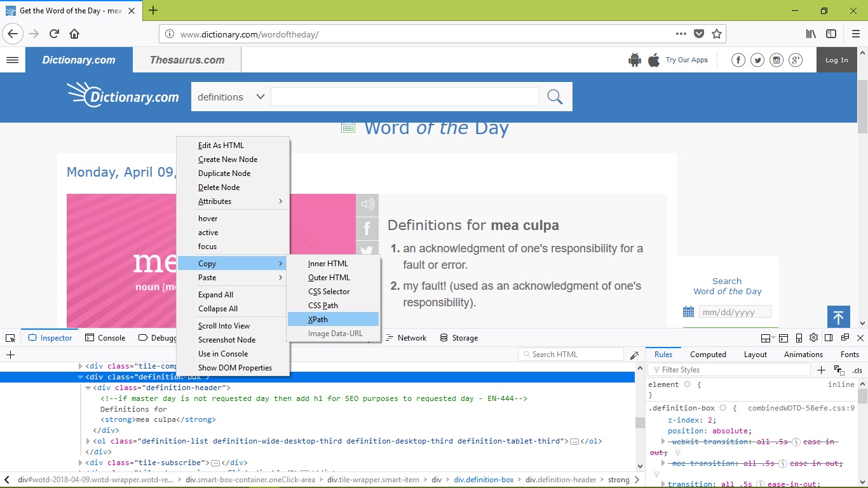The image size is (868, 488).
Task: Collapse the div definition-header node arrow
Action: click(x=88, y=388)
